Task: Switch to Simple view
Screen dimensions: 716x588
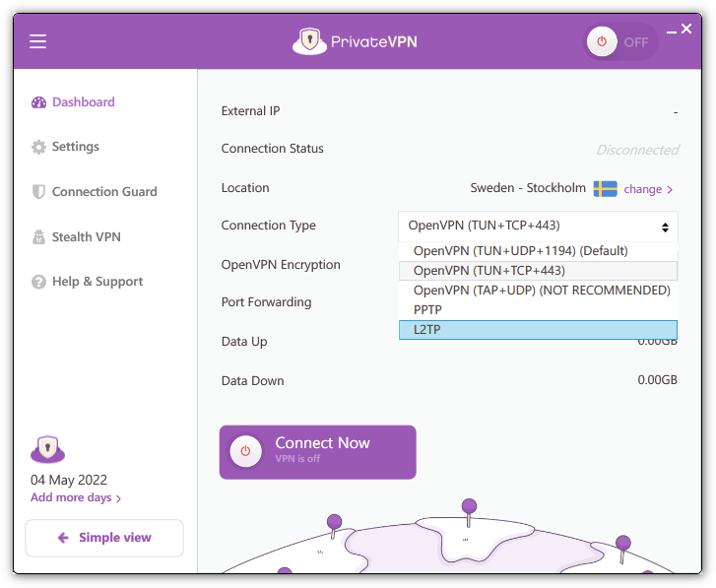Action: coord(104,538)
